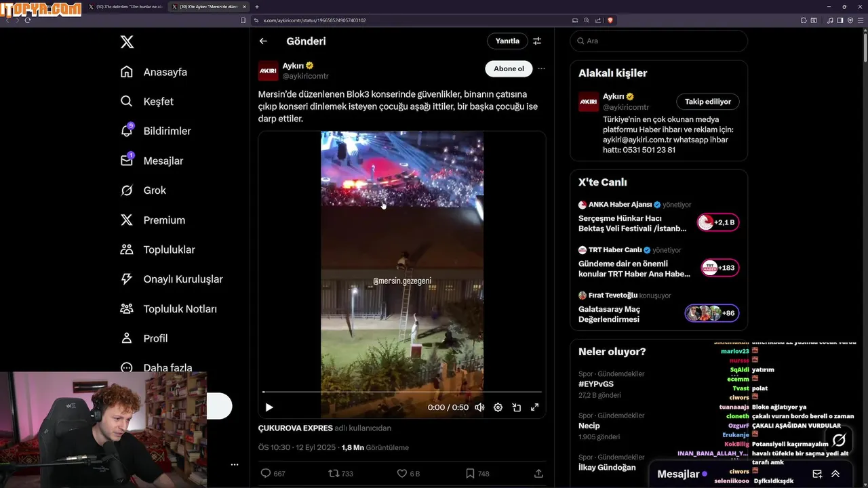Open ÇUKUROVA EXPRES source link
The width and height of the screenshot is (868, 488).
pos(296,428)
